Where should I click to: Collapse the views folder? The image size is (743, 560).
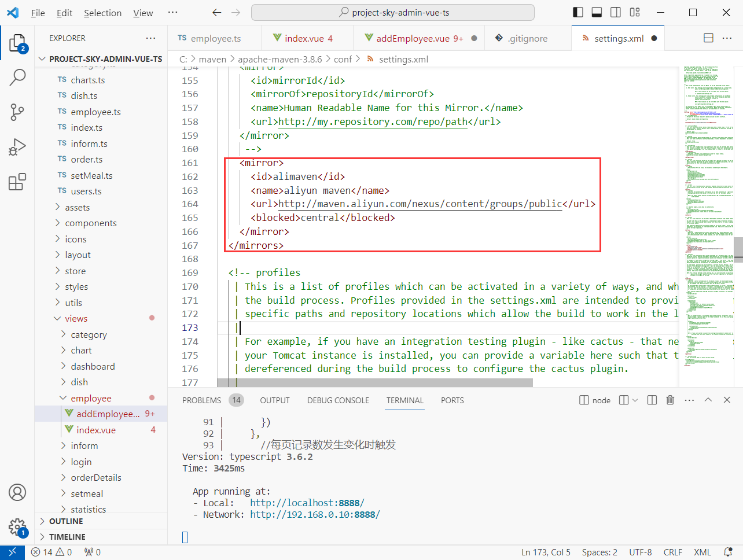pyautogui.click(x=101, y=318)
